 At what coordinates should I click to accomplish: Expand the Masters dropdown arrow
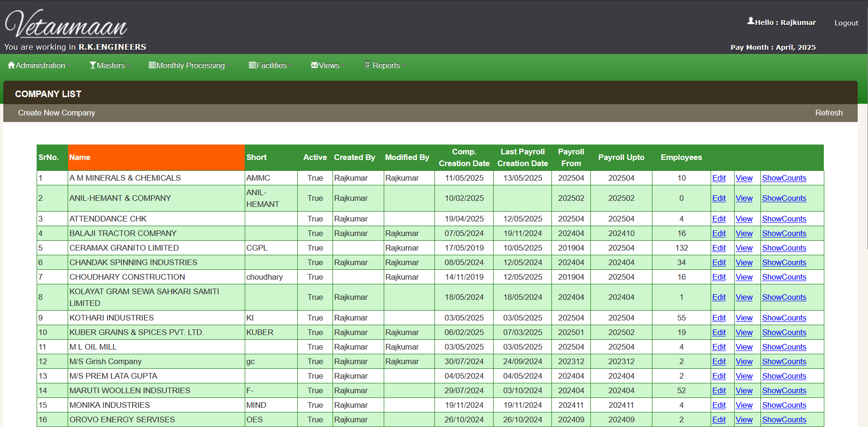pyautogui.click(x=128, y=66)
